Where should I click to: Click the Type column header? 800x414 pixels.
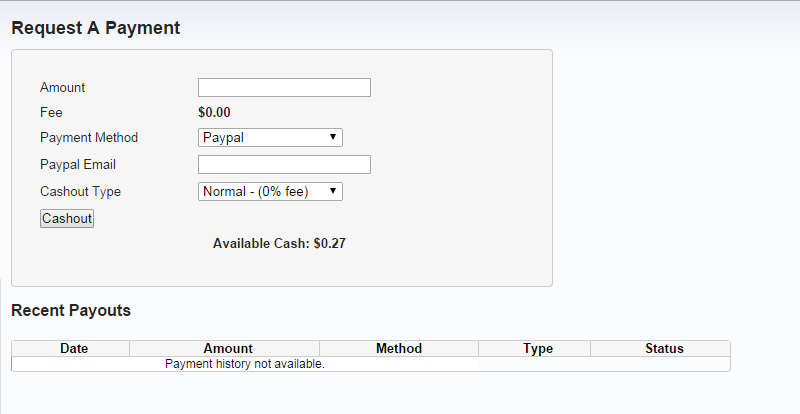click(538, 349)
